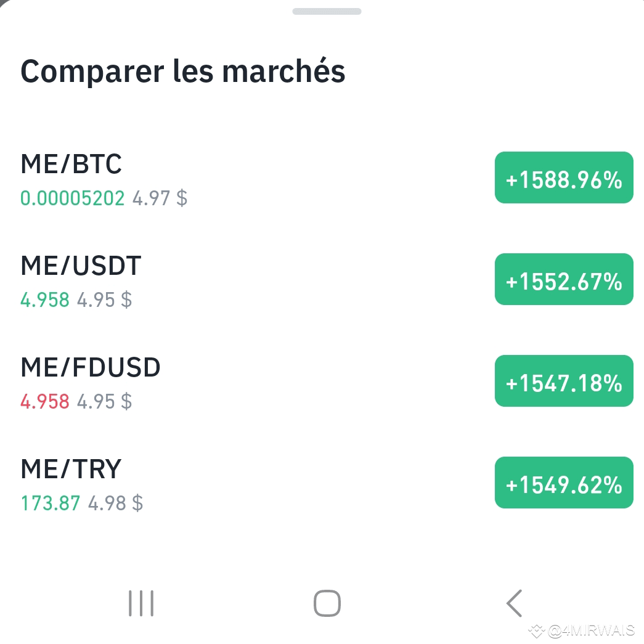Tap the Comparer les marchés title
This screenshot has width=644, height=644.
[182, 71]
